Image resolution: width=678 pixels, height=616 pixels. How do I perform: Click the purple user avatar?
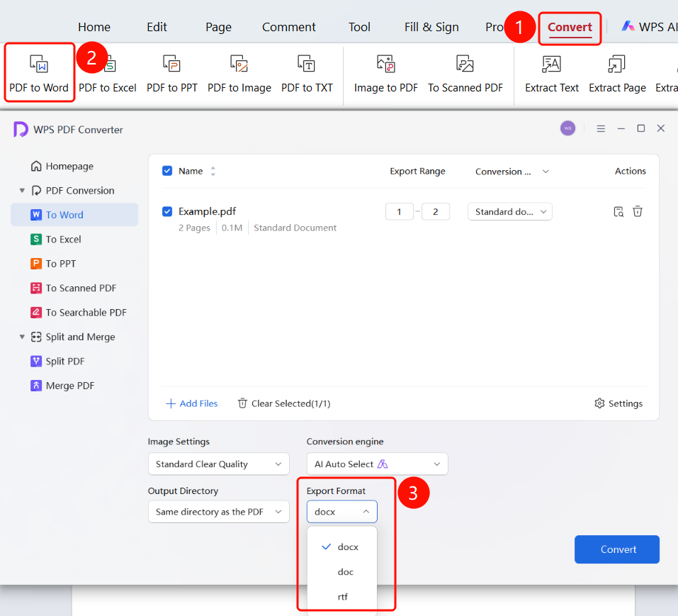point(567,128)
